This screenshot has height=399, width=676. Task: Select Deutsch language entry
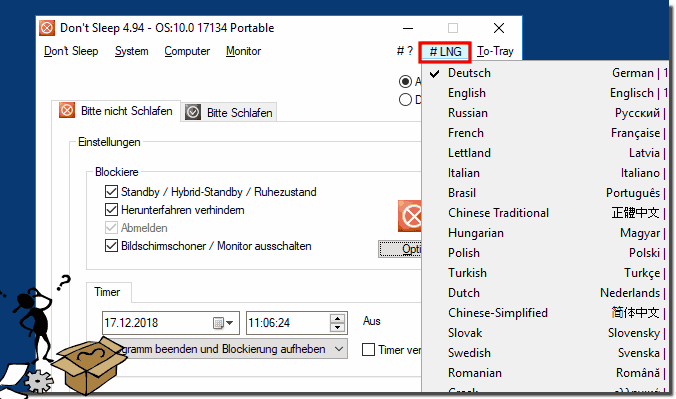(545, 73)
